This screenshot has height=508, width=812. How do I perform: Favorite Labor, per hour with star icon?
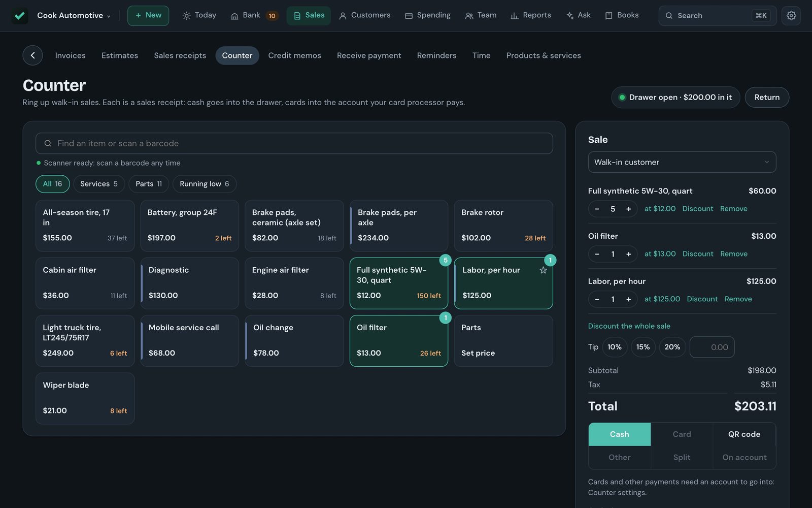pyautogui.click(x=543, y=270)
